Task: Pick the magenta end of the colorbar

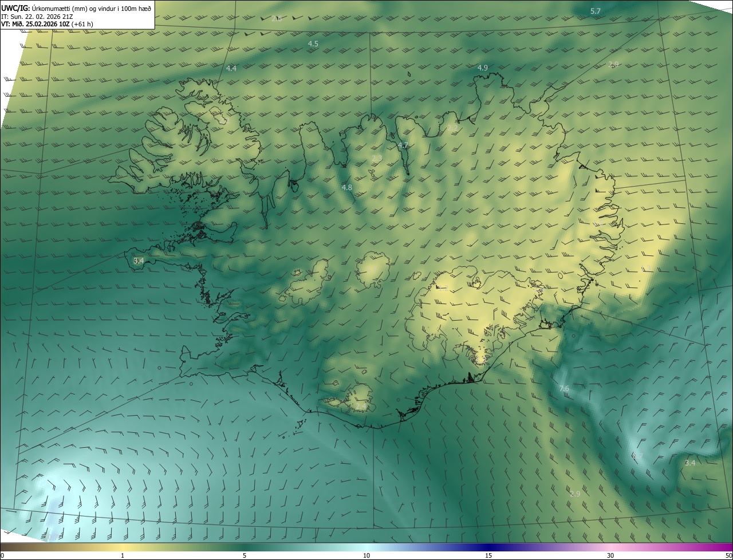Action: 723,547
